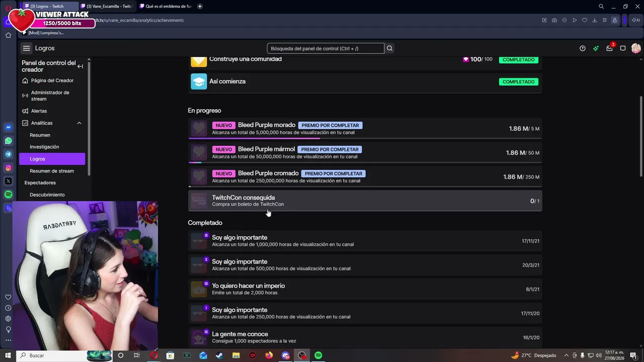Open bookmarks heart in Opera sidebar

pyautogui.click(x=8, y=297)
